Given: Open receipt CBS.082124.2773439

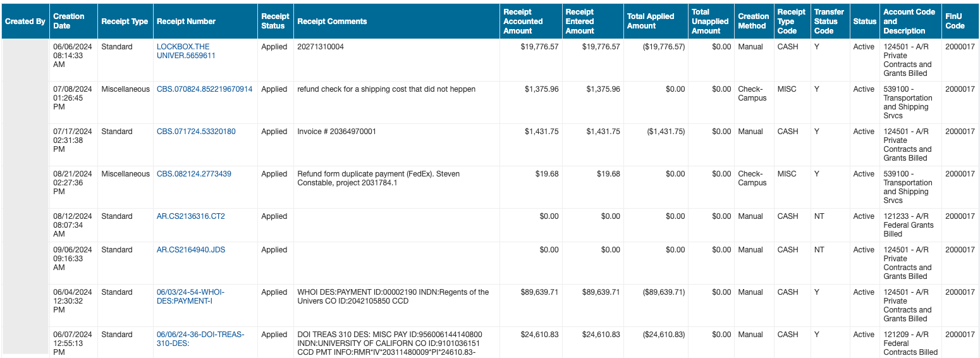Looking at the screenshot, I should [193, 174].
